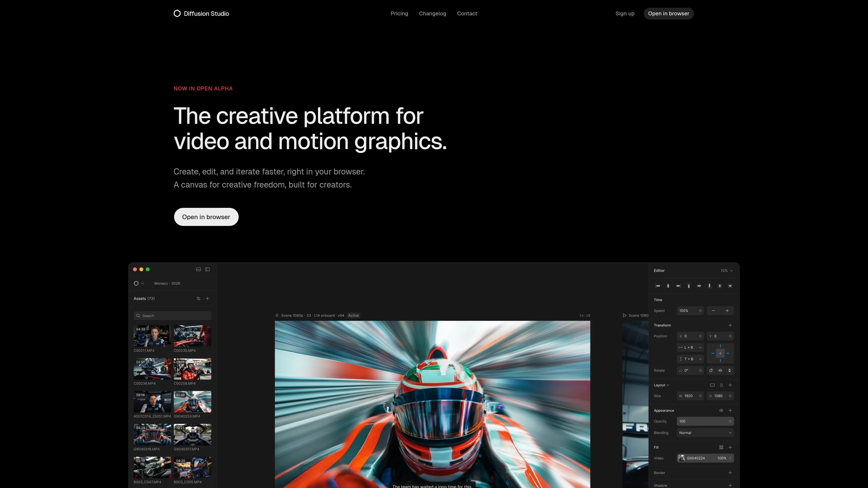Click the Diffusion Studio hexagon logo
868x488 pixels.
coord(177,14)
